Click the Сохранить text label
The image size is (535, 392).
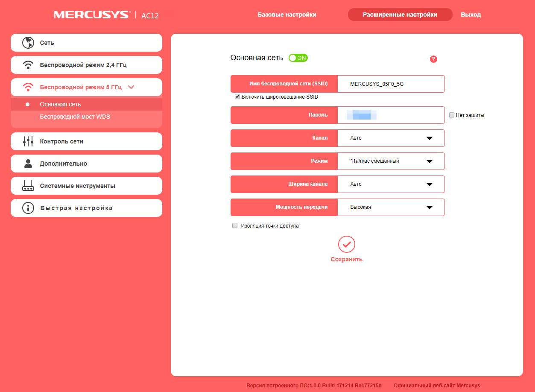(x=347, y=259)
